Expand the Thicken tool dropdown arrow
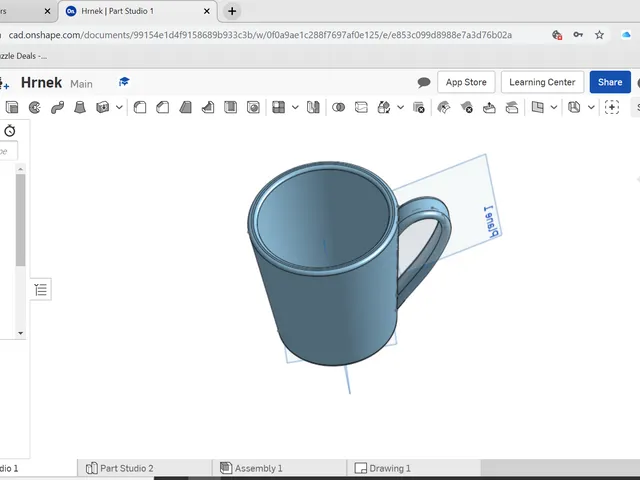 coord(119,107)
